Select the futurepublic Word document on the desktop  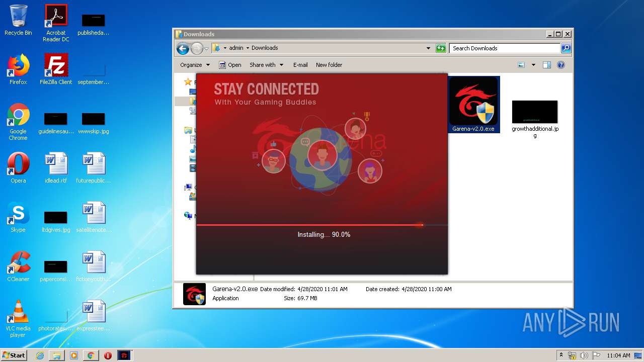[x=94, y=168]
